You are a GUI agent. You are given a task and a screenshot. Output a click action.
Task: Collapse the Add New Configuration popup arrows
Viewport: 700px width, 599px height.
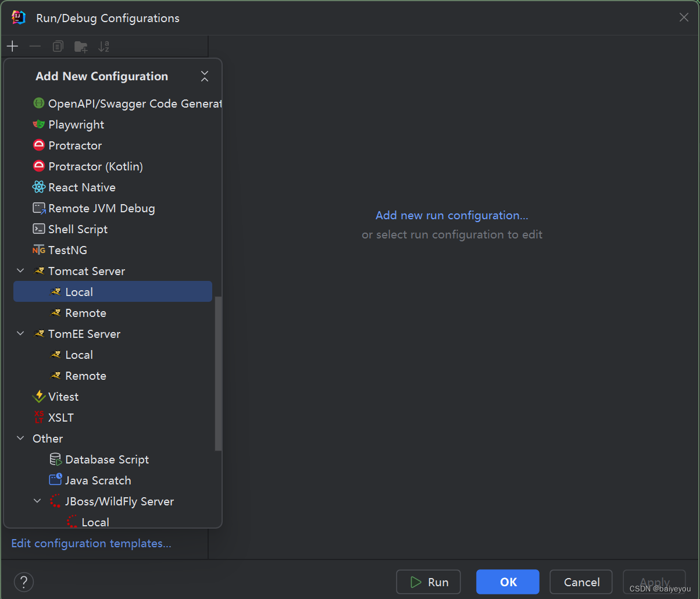(204, 76)
